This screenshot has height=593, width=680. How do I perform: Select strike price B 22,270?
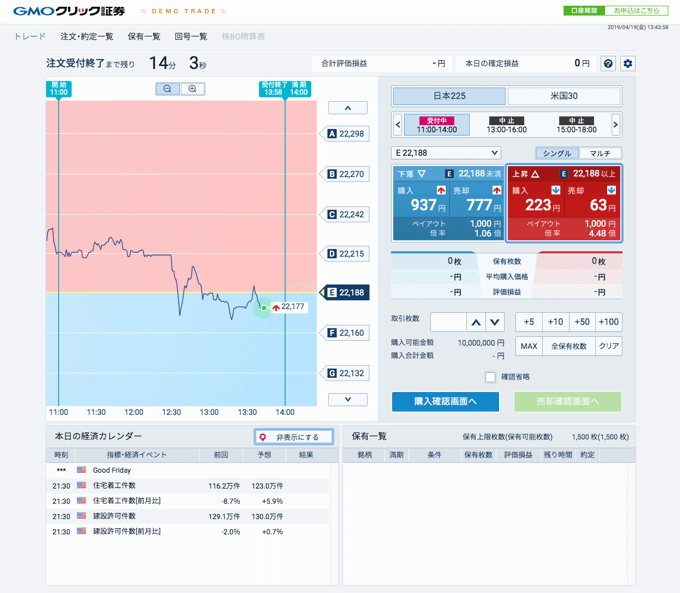tap(347, 174)
